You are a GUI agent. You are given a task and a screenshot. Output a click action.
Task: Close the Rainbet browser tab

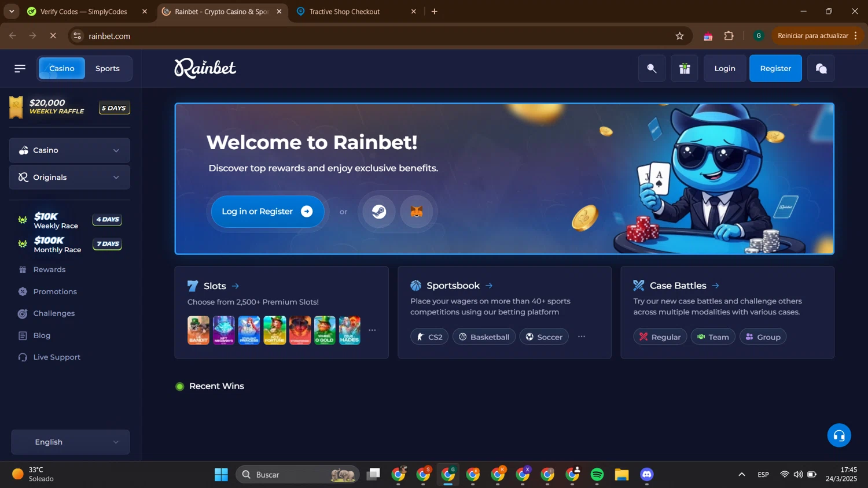279,12
